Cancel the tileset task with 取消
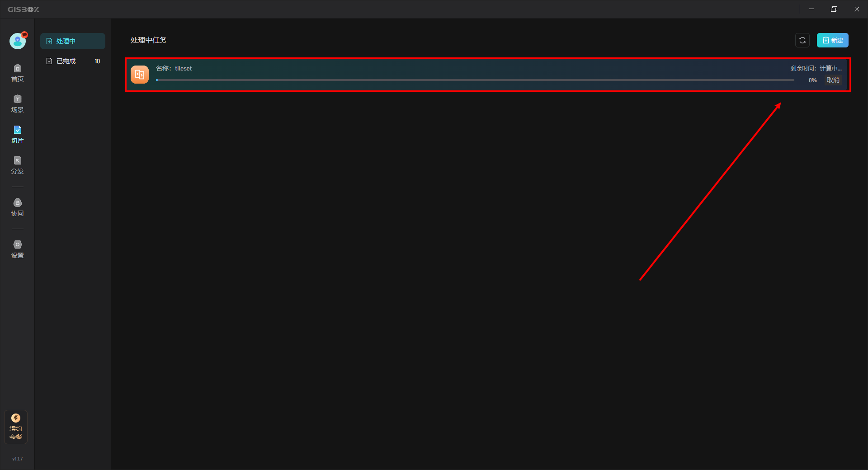This screenshot has width=868, height=470. [x=833, y=80]
